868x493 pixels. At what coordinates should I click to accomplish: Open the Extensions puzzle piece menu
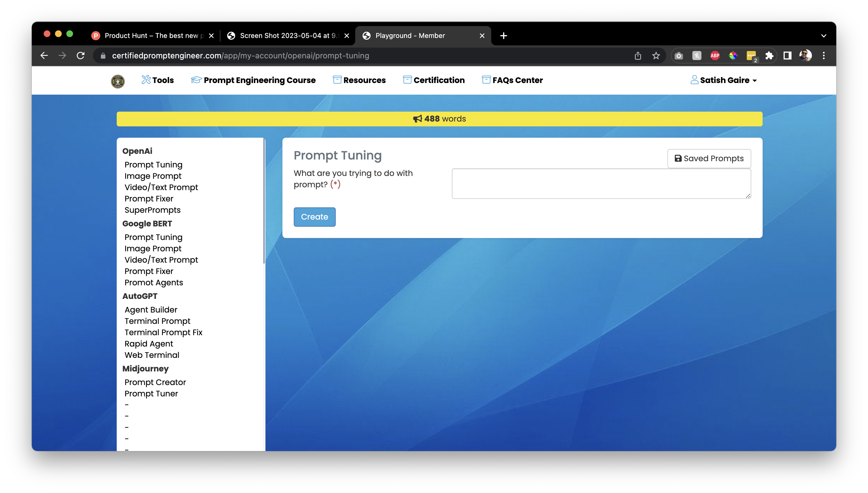click(769, 56)
